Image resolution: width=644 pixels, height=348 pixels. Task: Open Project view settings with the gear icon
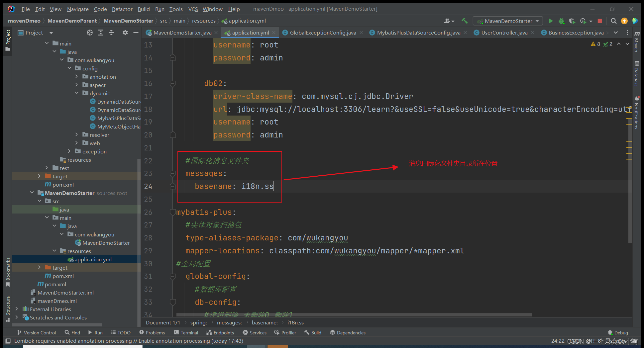[125, 33]
